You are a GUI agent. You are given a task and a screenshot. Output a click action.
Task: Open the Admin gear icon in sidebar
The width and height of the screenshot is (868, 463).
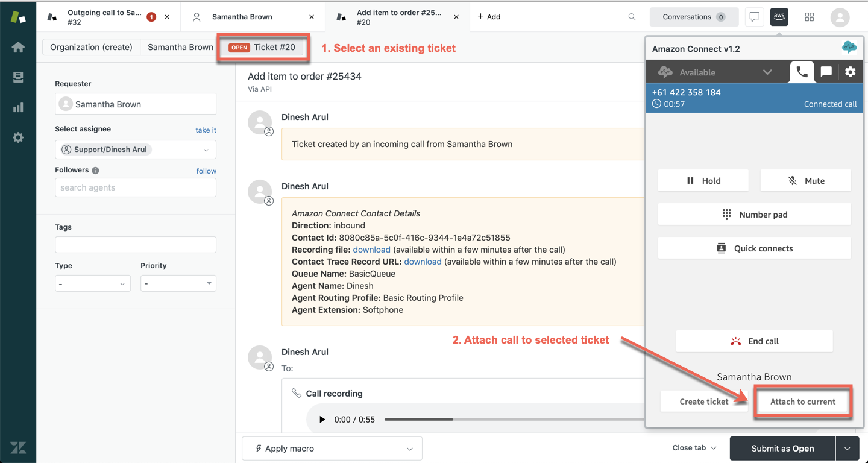18,137
